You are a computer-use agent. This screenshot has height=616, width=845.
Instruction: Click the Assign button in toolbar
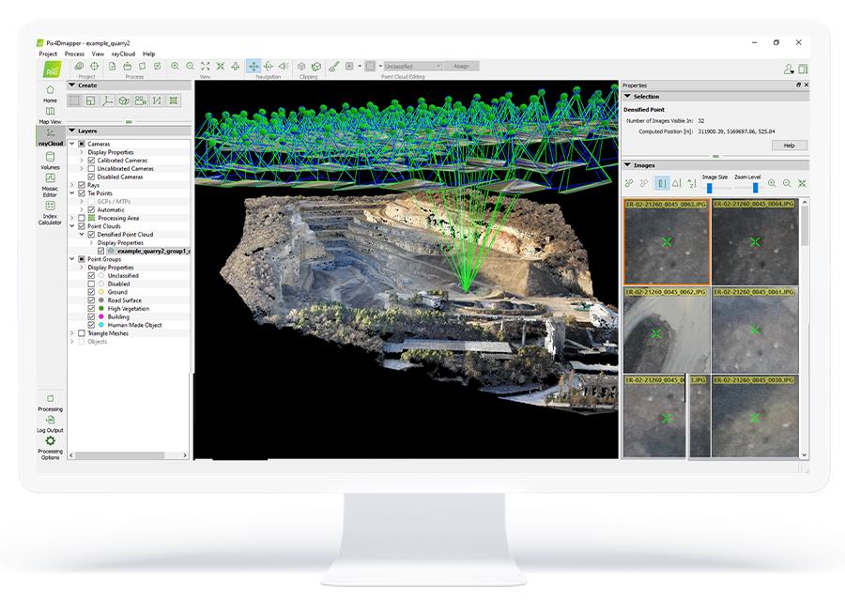tap(461, 67)
